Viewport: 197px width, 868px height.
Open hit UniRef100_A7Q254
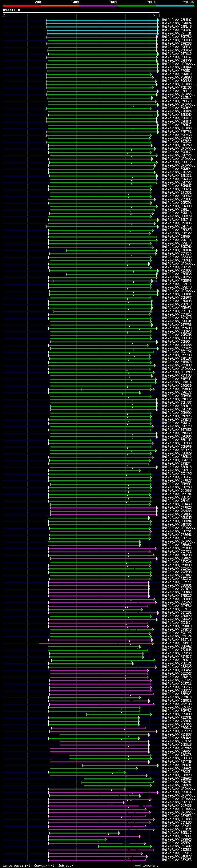click(177, 772)
